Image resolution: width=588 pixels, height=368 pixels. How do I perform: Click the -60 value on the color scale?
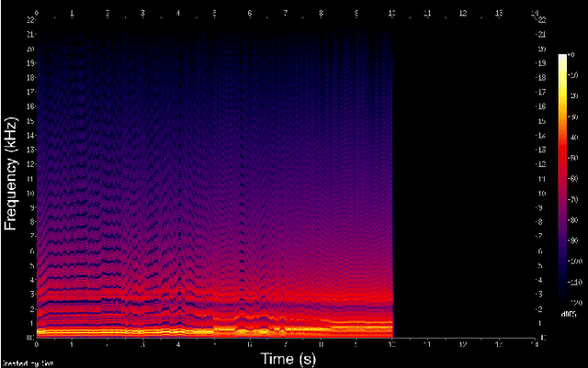tap(573, 179)
